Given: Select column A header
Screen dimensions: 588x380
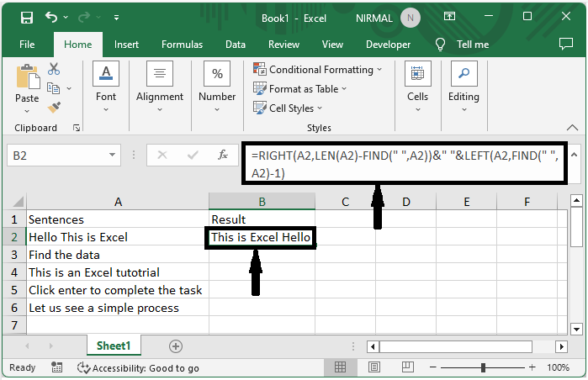Looking at the screenshot, I should pyautogui.click(x=118, y=202).
